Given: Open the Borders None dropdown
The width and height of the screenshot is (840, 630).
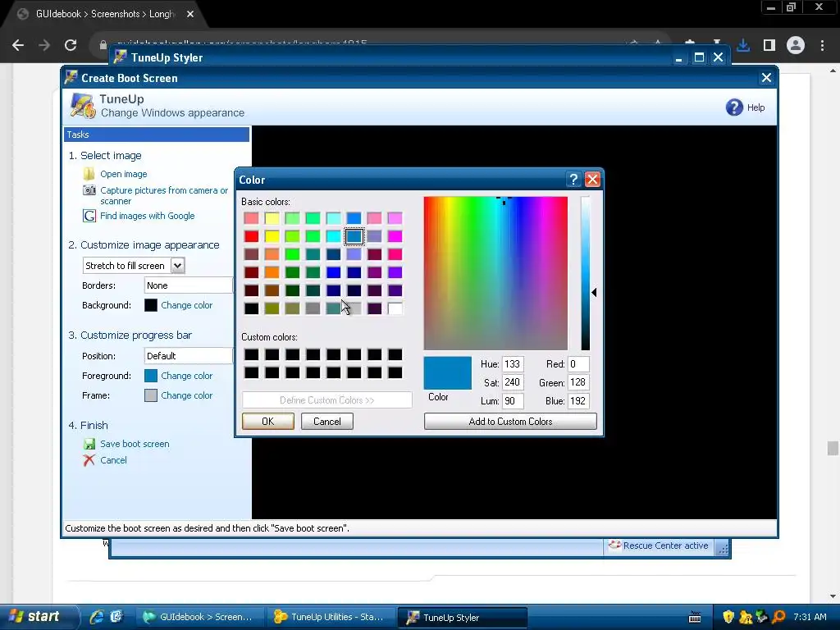Looking at the screenshot, I should pos(189,285).
